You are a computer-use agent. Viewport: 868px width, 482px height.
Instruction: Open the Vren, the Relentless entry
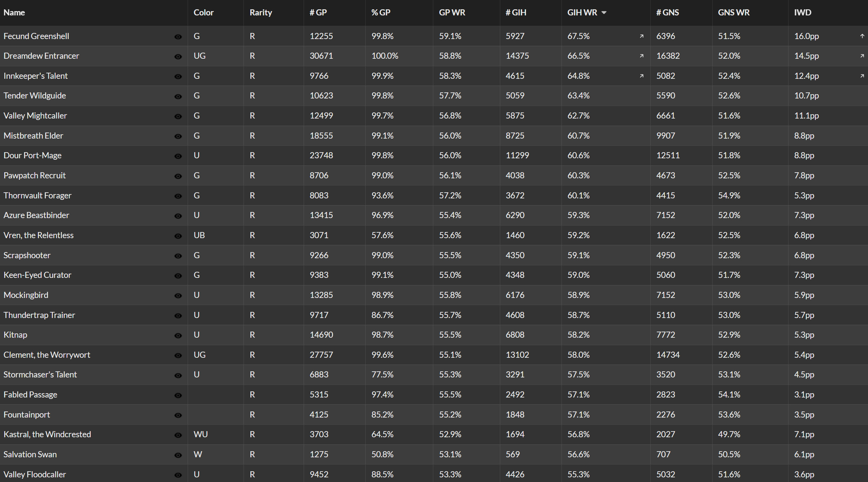pos(38,235)
